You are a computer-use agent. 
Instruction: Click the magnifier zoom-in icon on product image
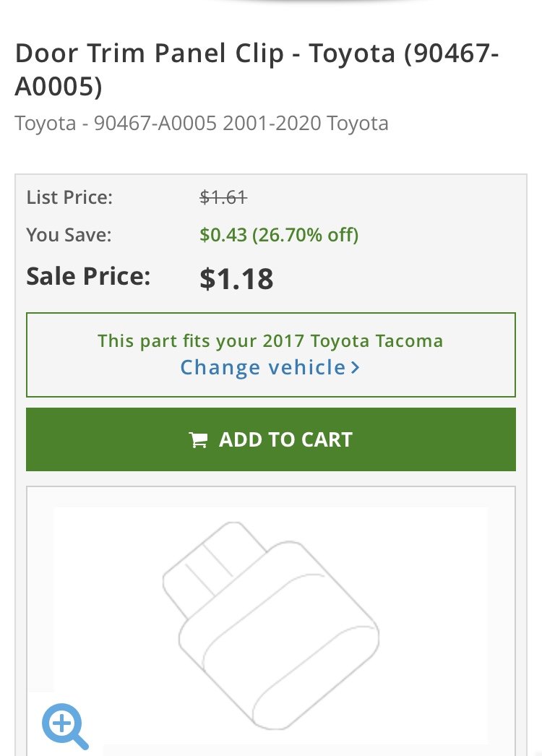click(x=65, y=726)
